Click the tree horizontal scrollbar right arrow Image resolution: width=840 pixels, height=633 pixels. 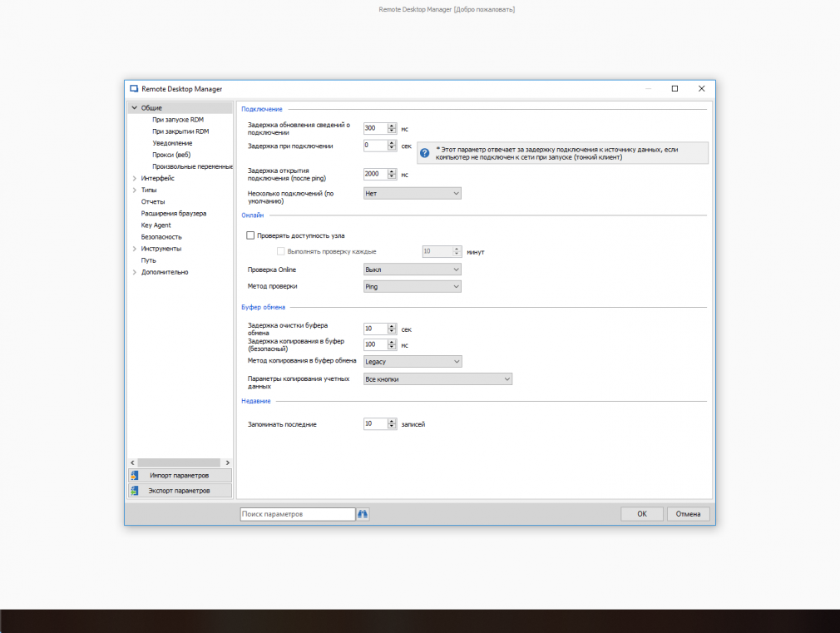click(228, 462)
